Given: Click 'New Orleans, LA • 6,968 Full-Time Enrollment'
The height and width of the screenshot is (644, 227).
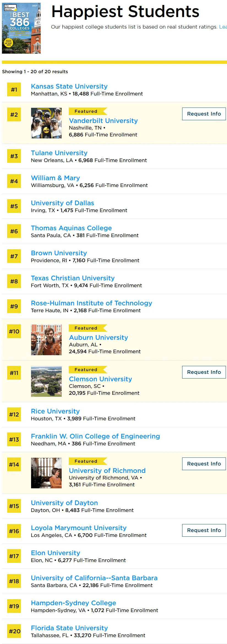Looking at the screenshot, I should tap(89, 160).
